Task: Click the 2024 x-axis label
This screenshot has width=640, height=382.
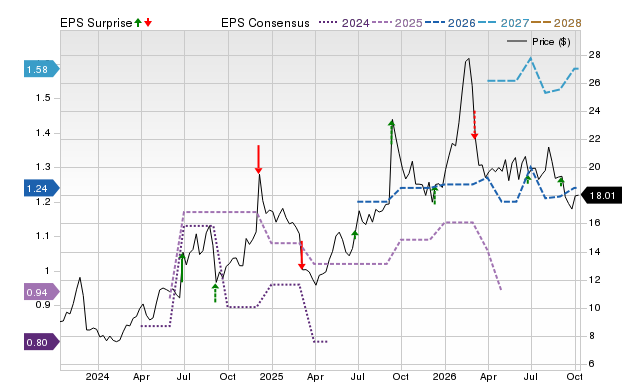Action: point(97,376)
